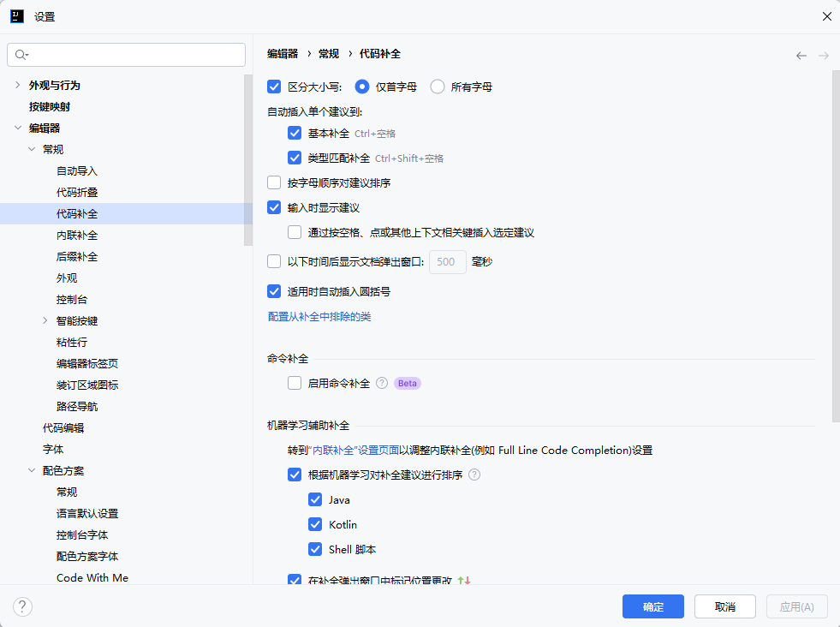Click the back navigation arrow icon
The image size is (840, 627).
(801, 55)
